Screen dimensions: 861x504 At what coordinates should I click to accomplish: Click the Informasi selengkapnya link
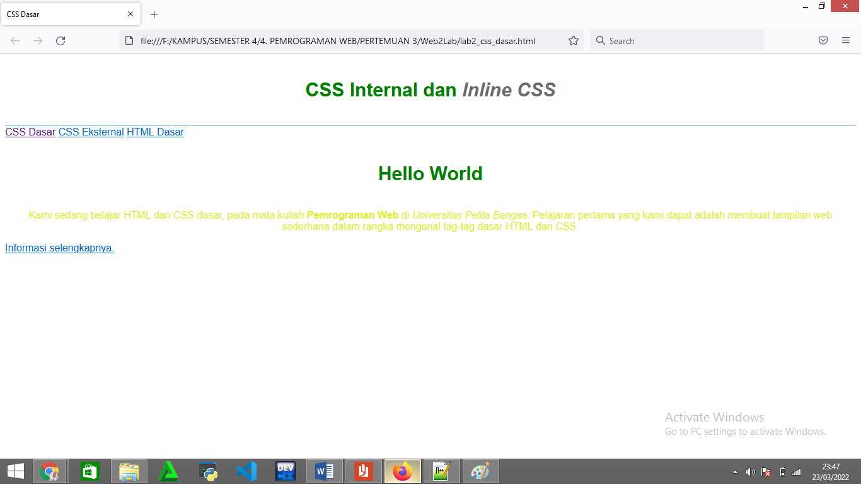pyautogui.click(x=59, y=248)
